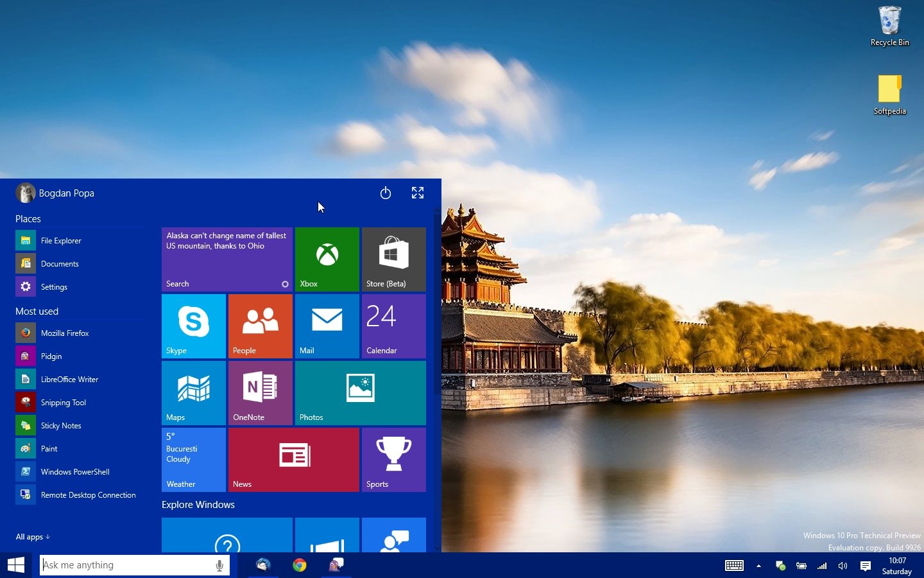Open Settings from the Places section
The image size is (924, 578).
[x=54, y=286]
